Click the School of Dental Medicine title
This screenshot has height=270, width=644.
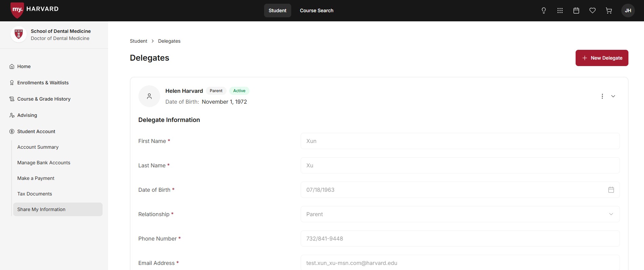61,31
